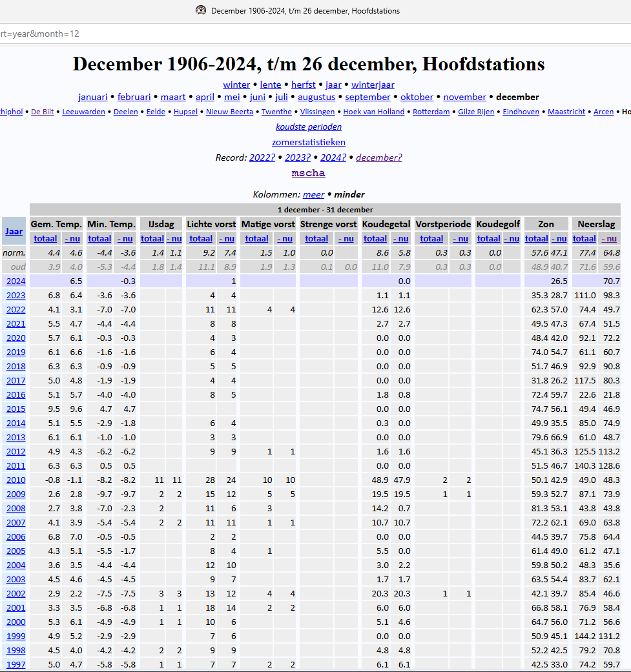Select the De Bilt station link

pyautogui.click(x=43, y=112)
